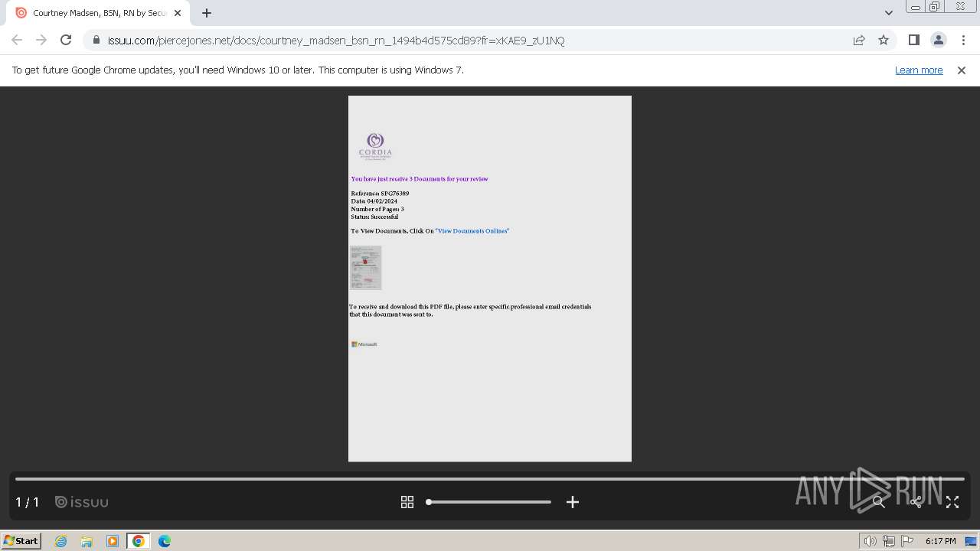Click the 'Reference: SPG76389' text
The image size is (980, 551).
click(380, 194)
